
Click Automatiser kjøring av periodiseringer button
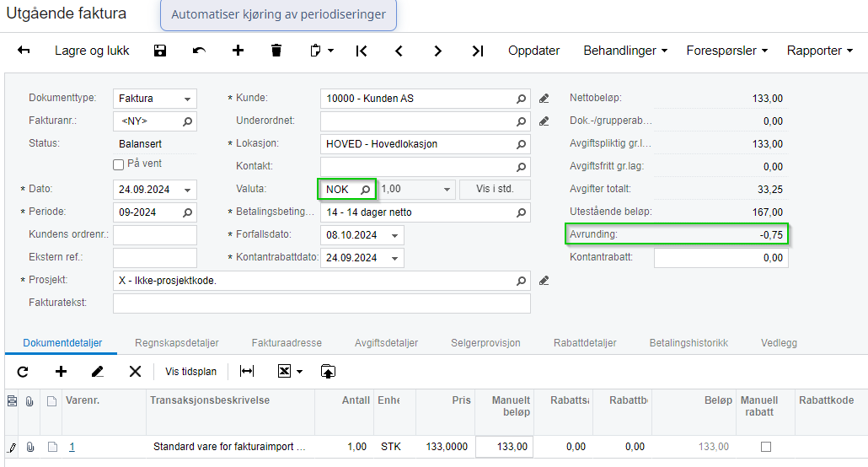click(278, 14)
